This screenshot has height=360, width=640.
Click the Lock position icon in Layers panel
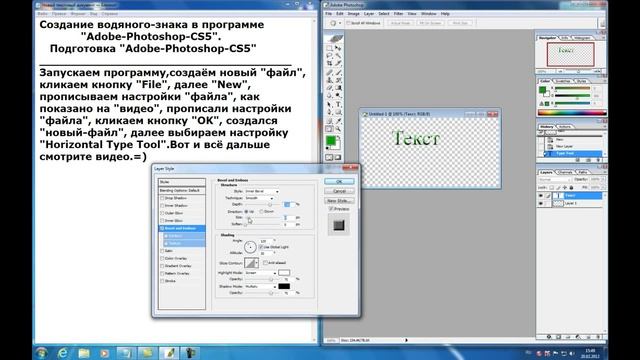(565, 187)
